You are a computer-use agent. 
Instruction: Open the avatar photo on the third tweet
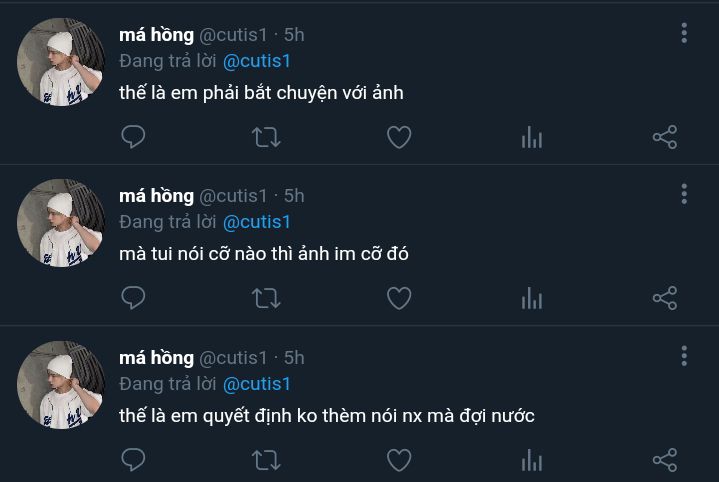60,385
